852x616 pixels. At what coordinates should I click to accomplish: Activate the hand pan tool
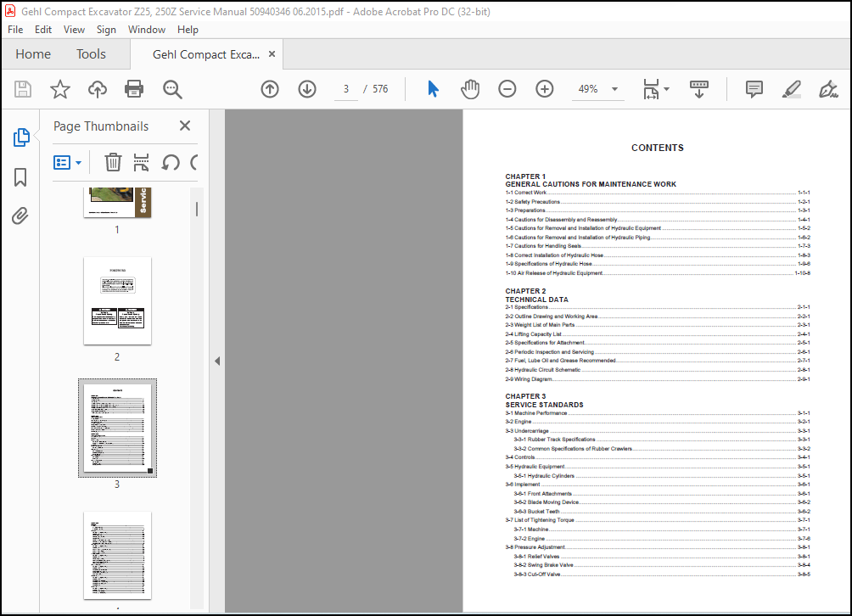click(x=470, y=89)
